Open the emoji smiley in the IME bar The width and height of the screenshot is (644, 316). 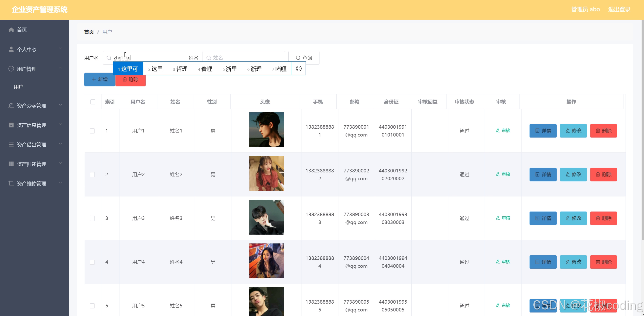(299, 69)
